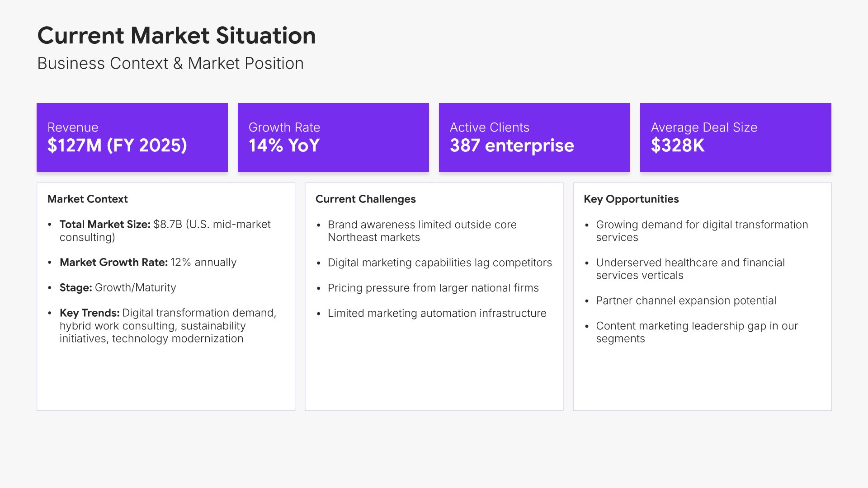Click the Revenue $127M metric card
This screenshot has width=868, height=488.
[x=132, y=137]
